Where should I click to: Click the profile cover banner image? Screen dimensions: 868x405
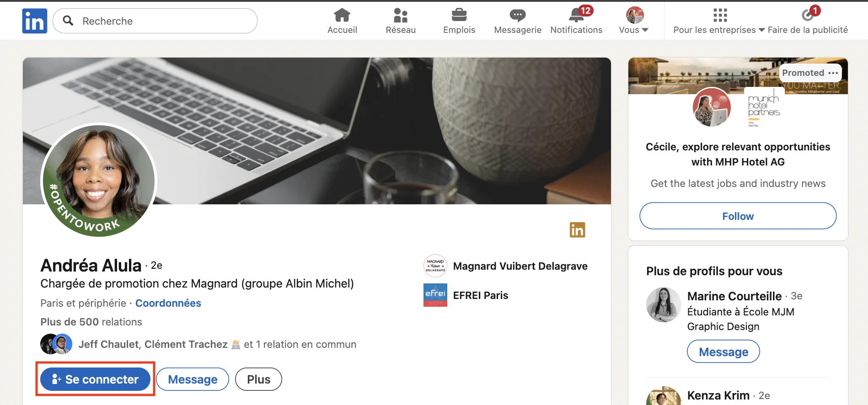coord(317,131)
